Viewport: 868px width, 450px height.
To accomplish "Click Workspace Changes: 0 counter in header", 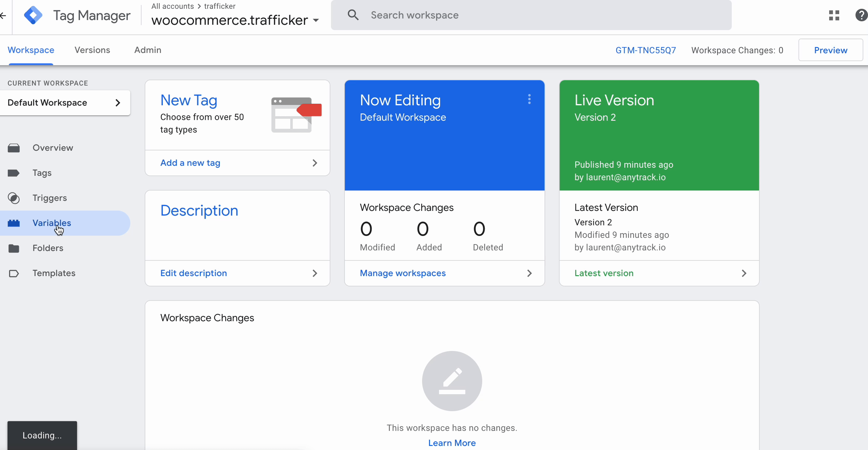I will [x=737, y=50].
